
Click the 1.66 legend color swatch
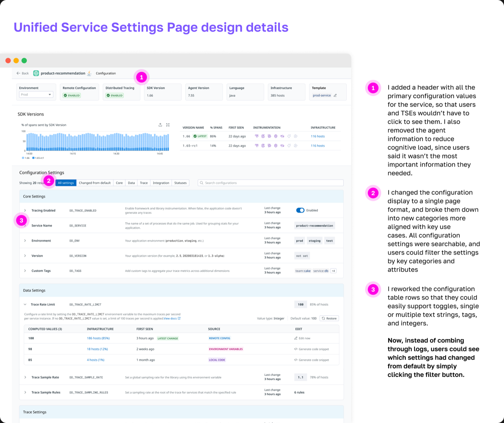coord(23,158)
